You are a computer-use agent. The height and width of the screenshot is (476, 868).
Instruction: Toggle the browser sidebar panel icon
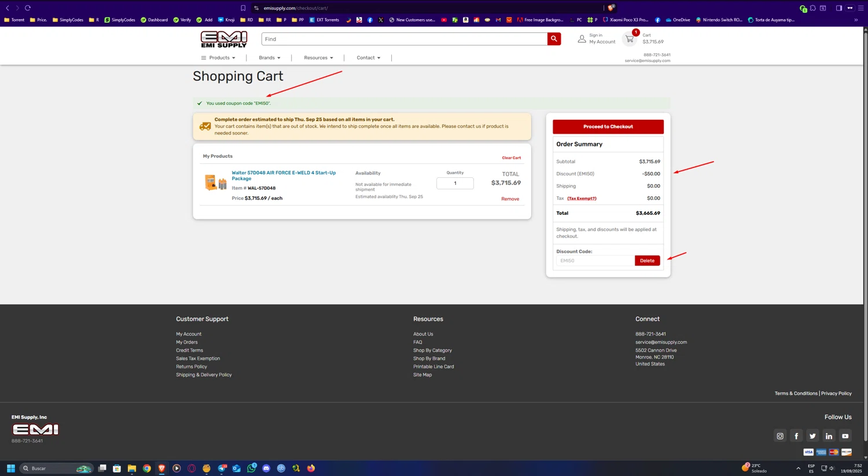(x=838, y=8)
